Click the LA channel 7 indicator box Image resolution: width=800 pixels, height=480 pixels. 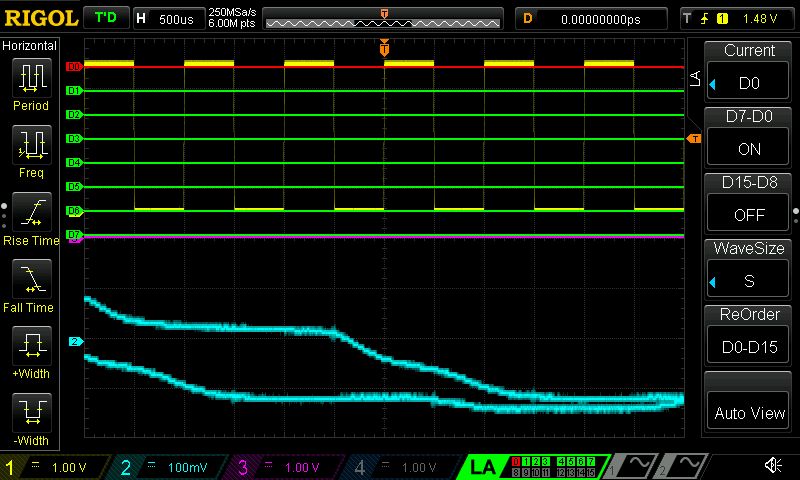pos(591,461)
